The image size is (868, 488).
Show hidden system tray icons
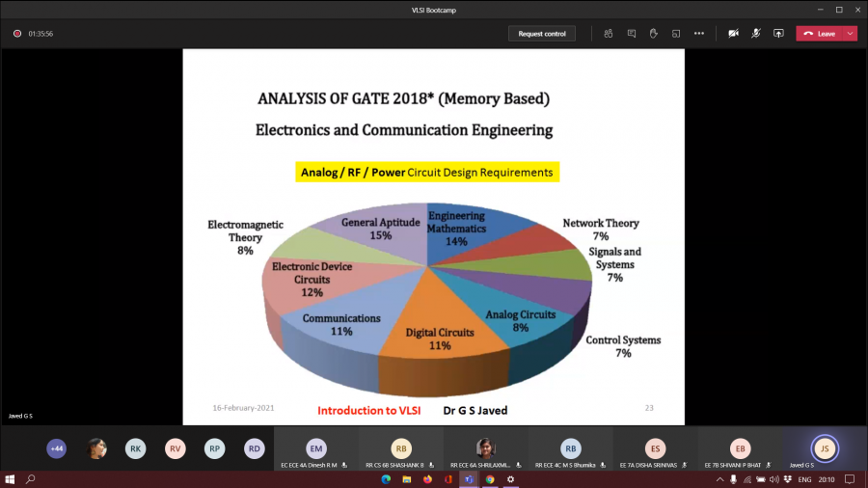(719, 478)
